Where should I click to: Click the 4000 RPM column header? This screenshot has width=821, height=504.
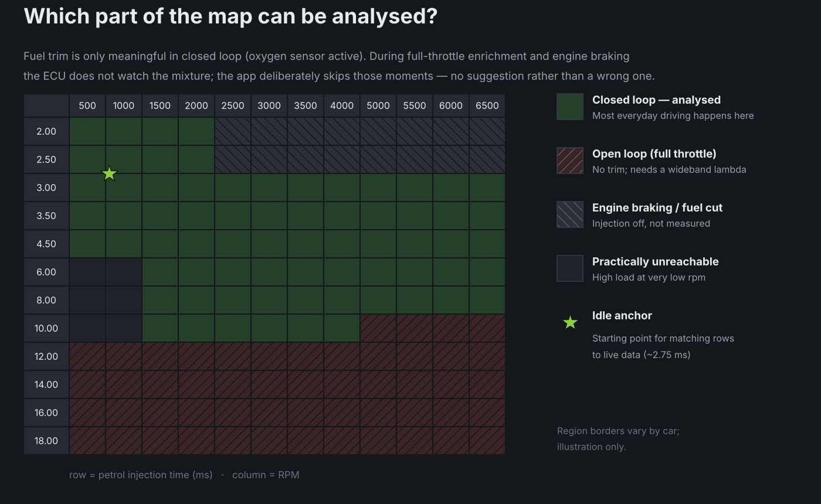coord(342,105)
